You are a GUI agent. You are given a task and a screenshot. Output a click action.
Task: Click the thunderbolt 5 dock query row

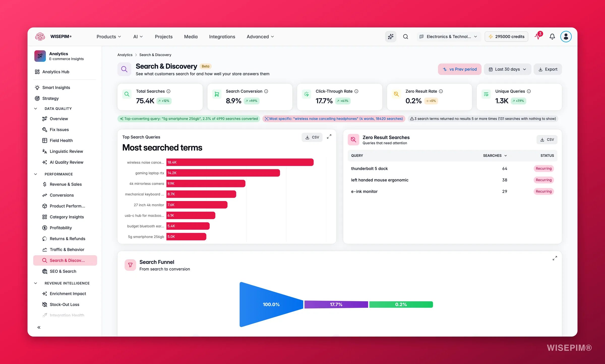(452, 169)
